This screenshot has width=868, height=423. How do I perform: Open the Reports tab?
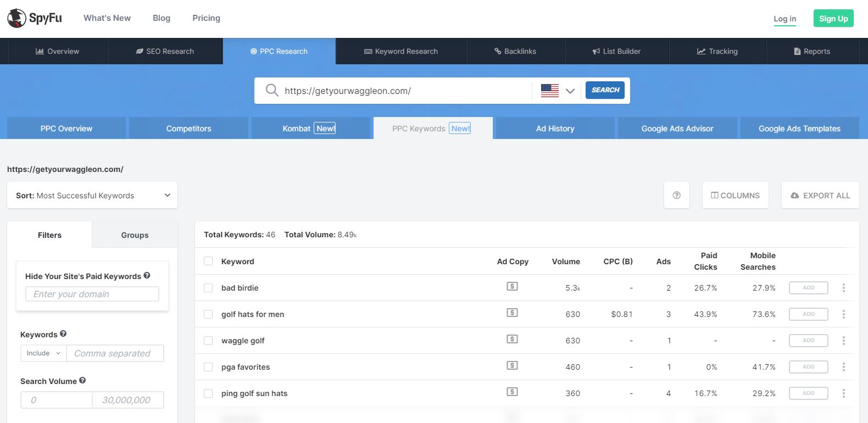tap(812, 51)
